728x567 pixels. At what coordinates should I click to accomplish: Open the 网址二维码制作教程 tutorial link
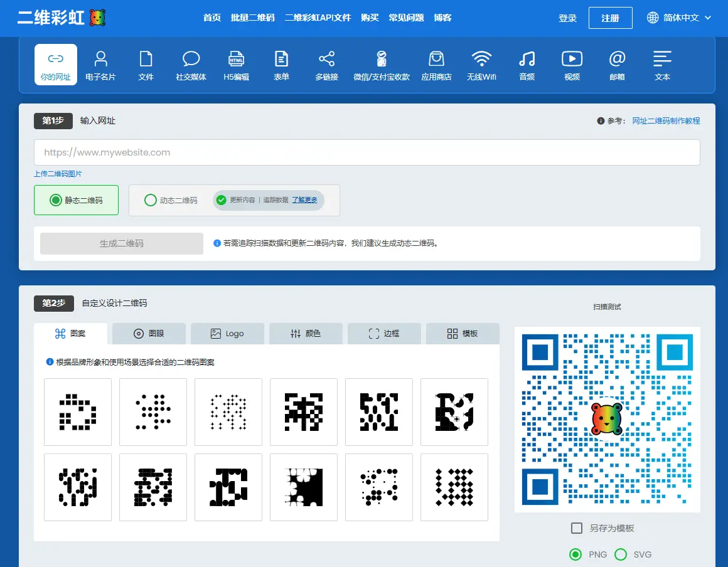[x=665, y=120]
